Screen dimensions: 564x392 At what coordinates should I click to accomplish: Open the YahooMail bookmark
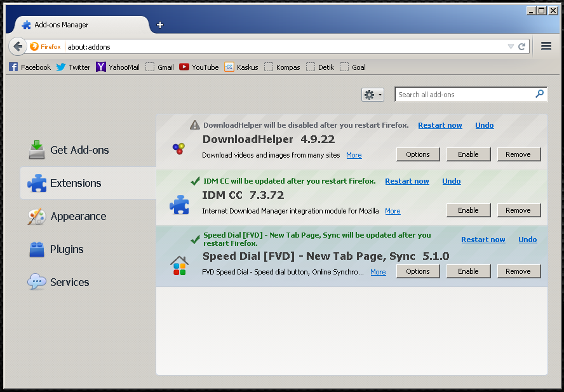coord(117,67)
